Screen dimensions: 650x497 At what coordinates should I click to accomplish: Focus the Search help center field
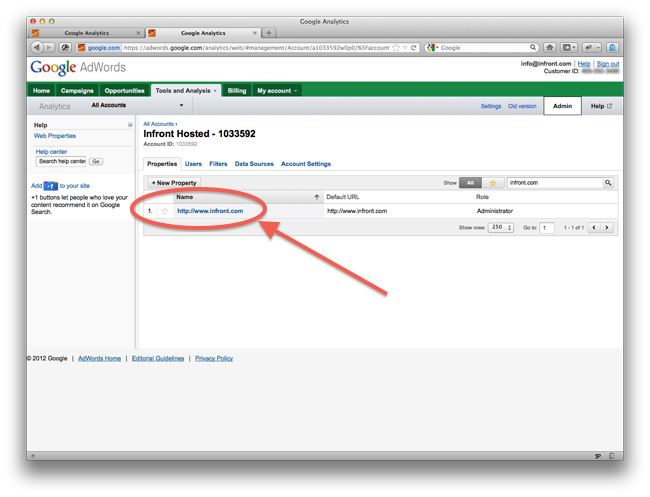61,161
